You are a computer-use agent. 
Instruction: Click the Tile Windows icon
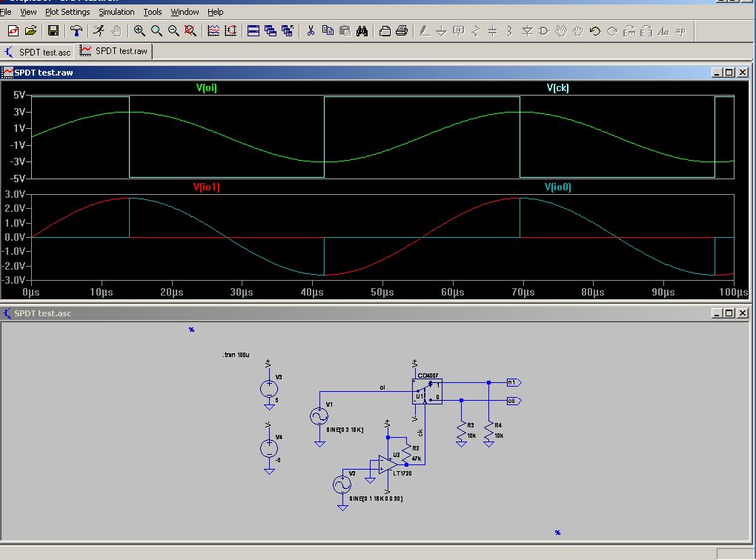coord(253,30)
